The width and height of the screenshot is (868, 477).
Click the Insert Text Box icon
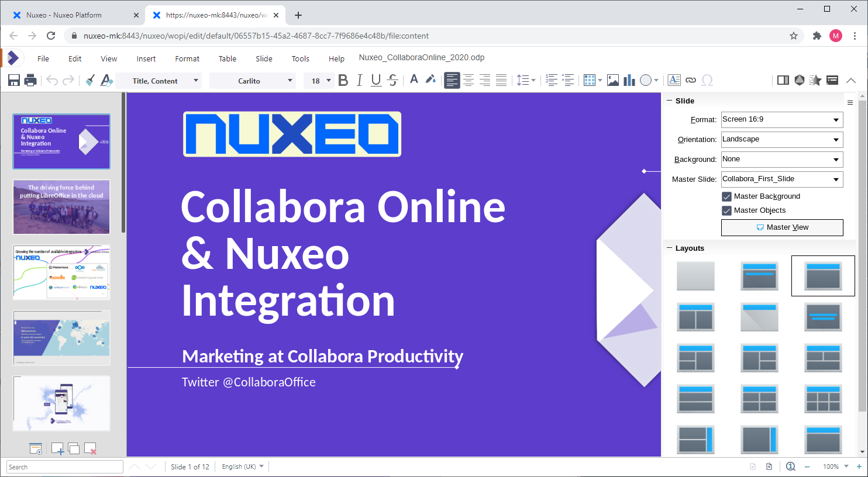point(674,80)
